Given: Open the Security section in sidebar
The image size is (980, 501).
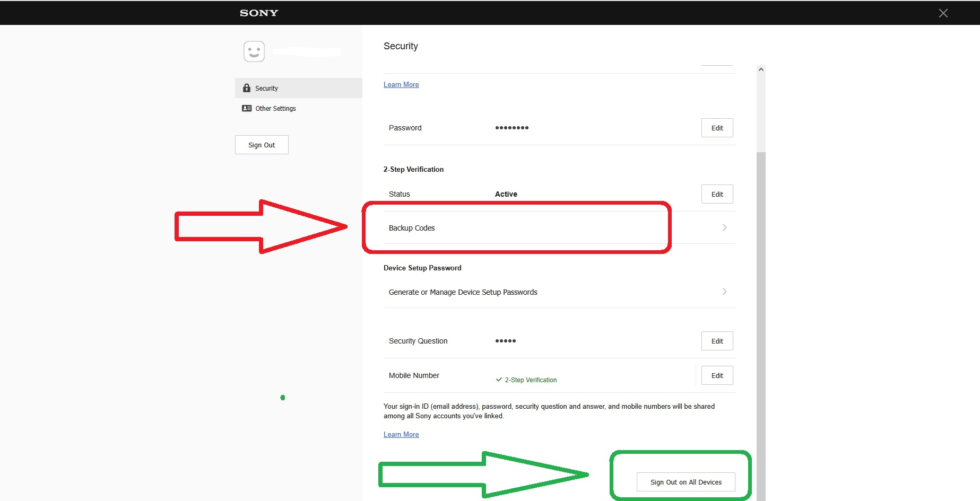Looking at the screenshot, I should point(299,88).
